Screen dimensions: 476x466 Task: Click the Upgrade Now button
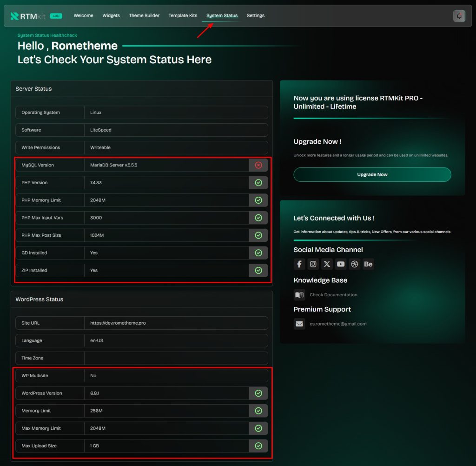click(372, 175)
